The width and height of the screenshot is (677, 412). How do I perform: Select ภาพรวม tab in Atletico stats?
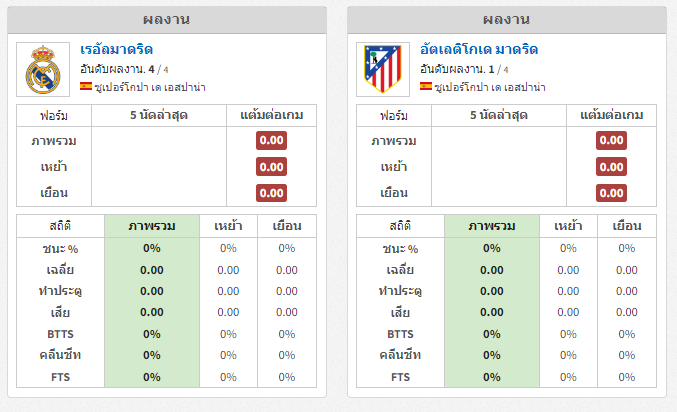point(491,226)
